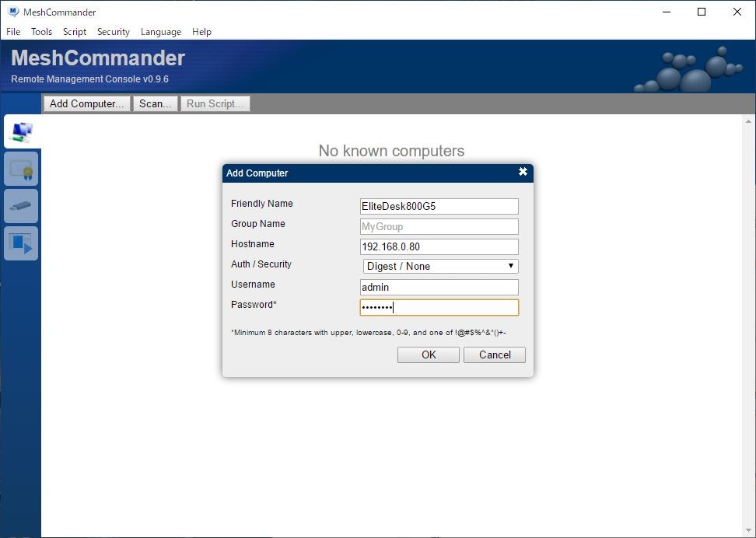The image size is (756, 538).
Task: Focus the Username field
Action: 439,288
